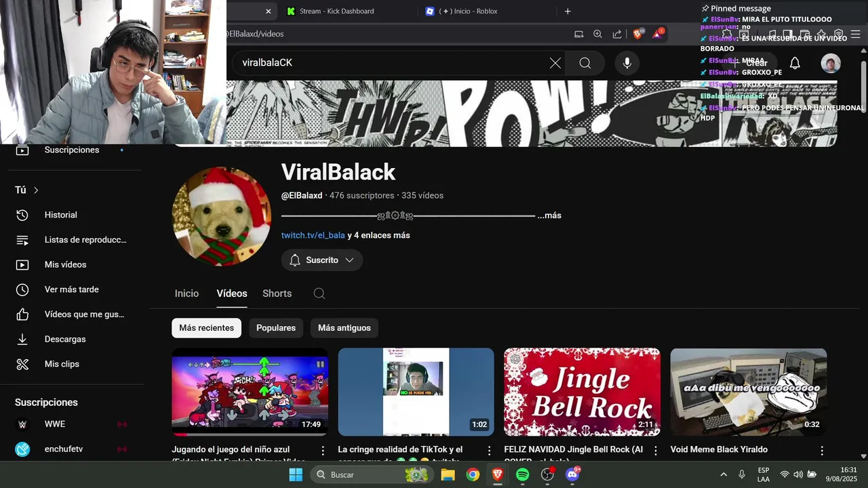Close the active YouTube browser tab
The image size is (868, 488).
(x=268, y=11)
